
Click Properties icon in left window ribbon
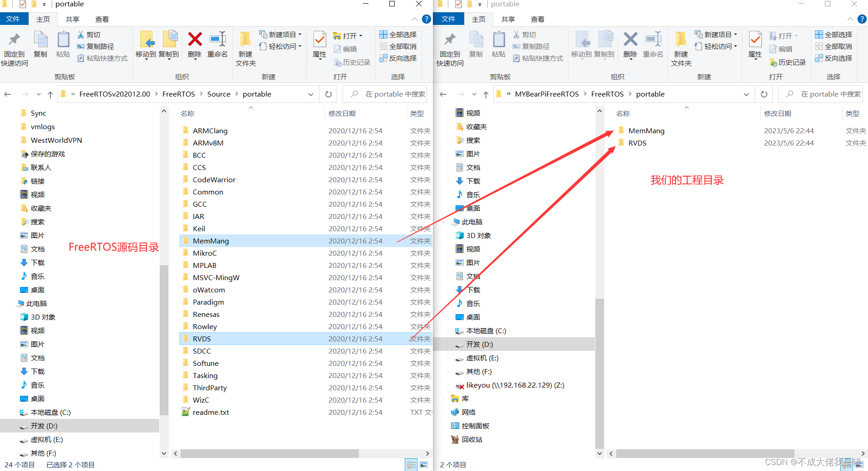pos(319,44)
